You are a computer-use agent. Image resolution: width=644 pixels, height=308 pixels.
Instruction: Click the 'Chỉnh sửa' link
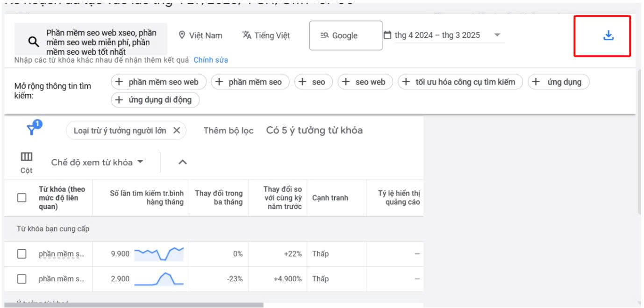(x=211, y=60)
